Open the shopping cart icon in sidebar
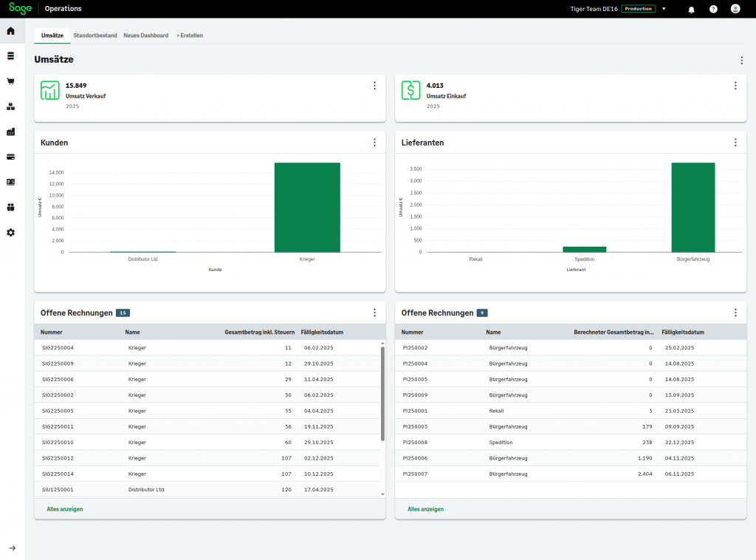 tap(10, 81)
